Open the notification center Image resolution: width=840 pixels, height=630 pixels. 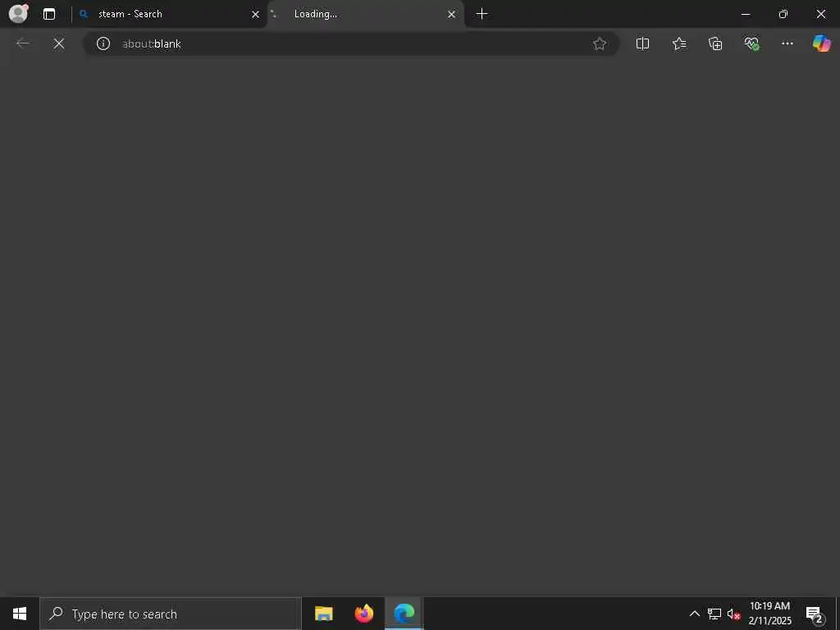click(815, 614)
